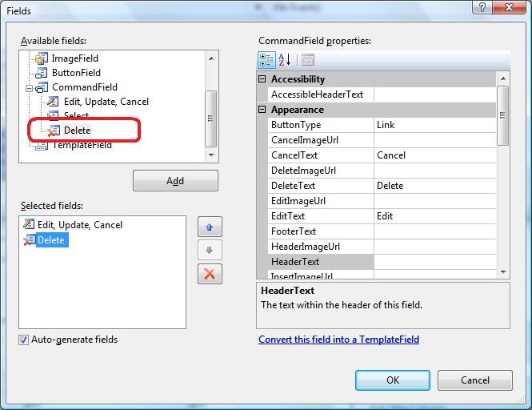Image resolution: width=532 pixels, height=410 pixels.
Task: Click the ImageField icon in Available fields
Action: [42, 58]
